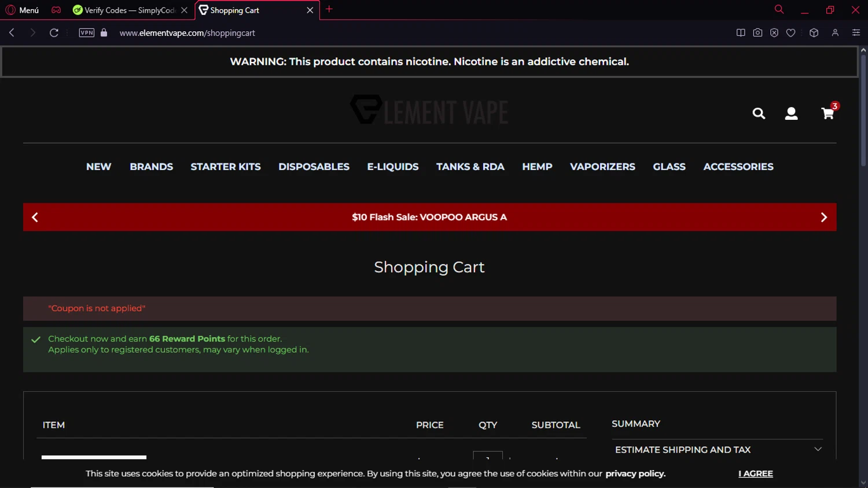Click the Shopping Cart page heading
This screenshot has width=868, height=488.
click(x=429, y=267)
